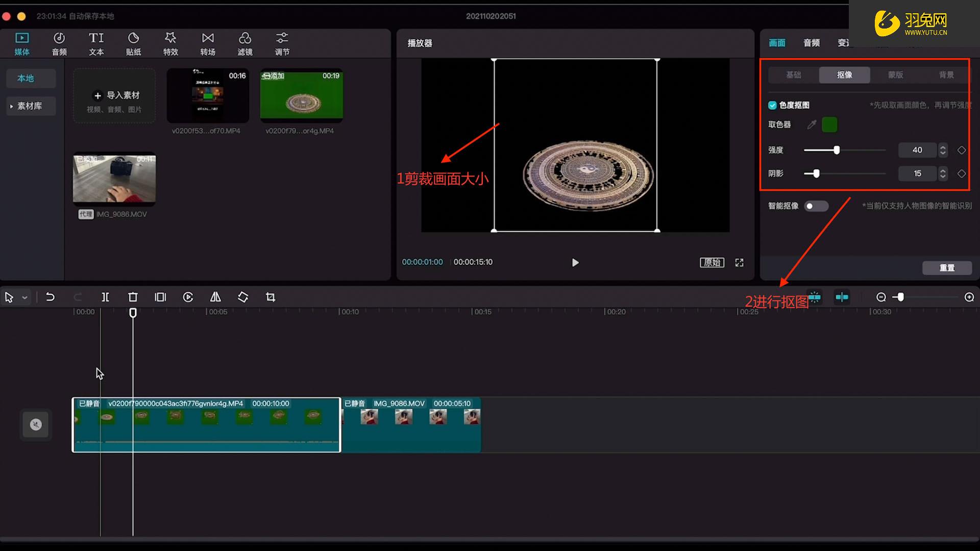Image resolution: width=980 pixels, height=551 pixels.
Task: Add keyframe for 阴影 shadow
Action: (x=962, y=173)
